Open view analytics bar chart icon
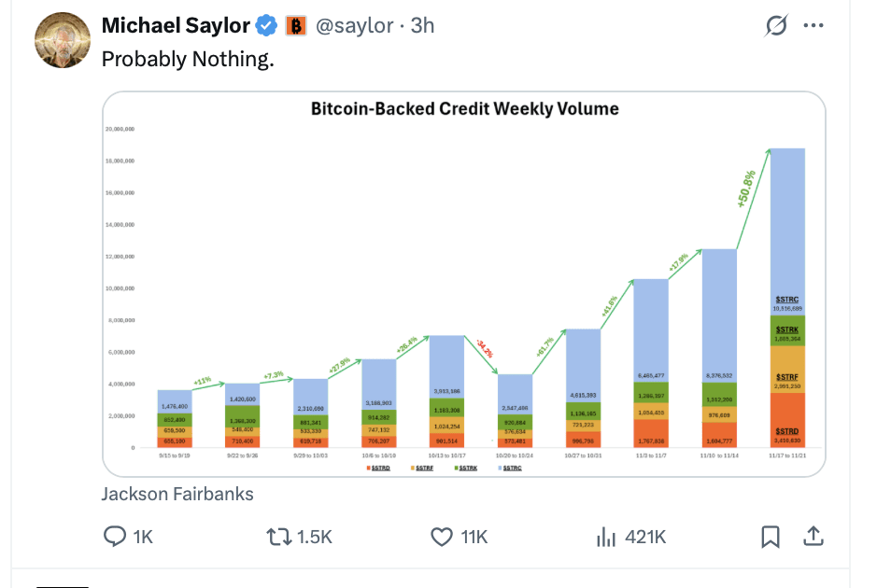 pos(606,537)
